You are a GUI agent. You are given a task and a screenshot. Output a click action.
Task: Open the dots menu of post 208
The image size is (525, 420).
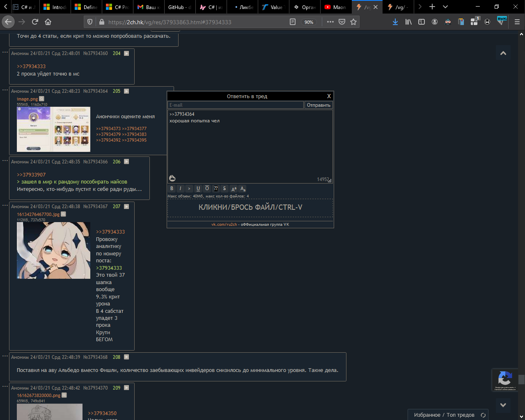tap(5, 356)
